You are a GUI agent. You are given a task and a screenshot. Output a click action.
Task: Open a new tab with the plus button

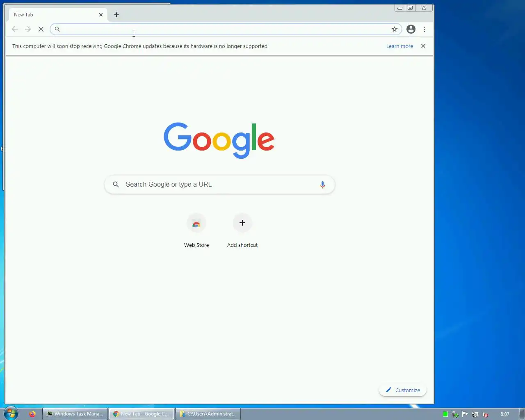pos(116,15)
